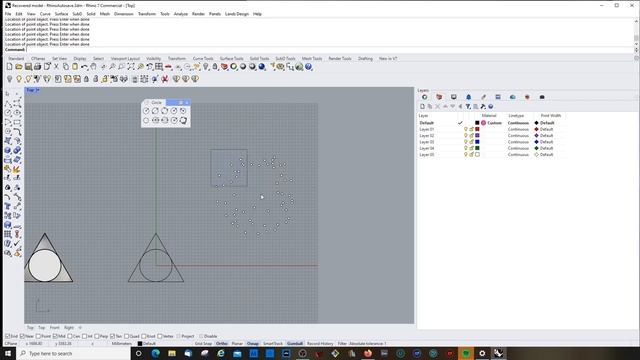Click the hammer Tools icon in Layers panel
This screenshot has height=360, width=640.
pos(483,107)
